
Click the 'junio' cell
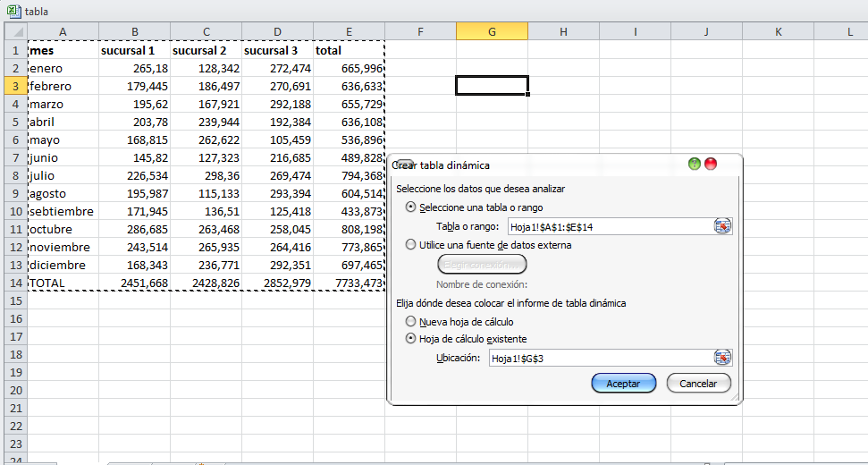(63, 157)
